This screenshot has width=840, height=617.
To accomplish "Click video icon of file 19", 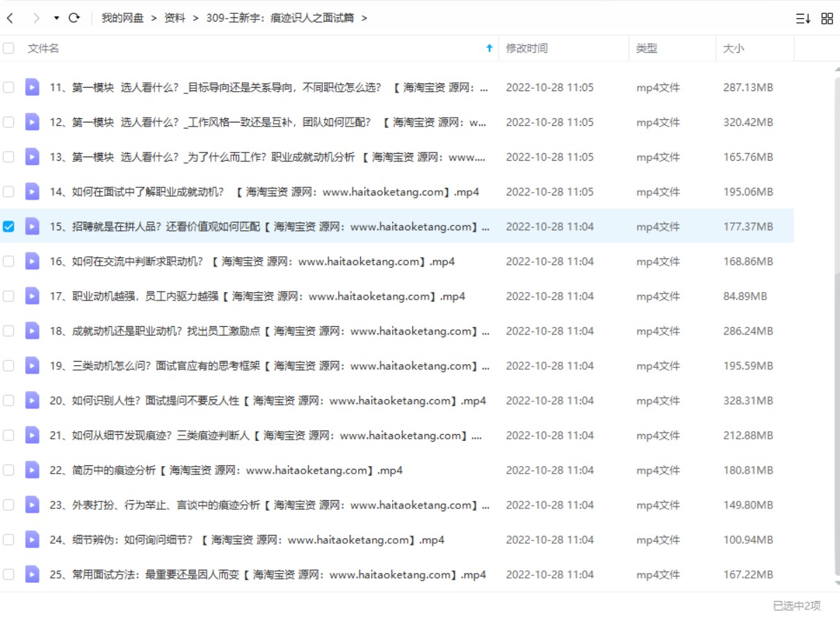I will click(32, 365).
